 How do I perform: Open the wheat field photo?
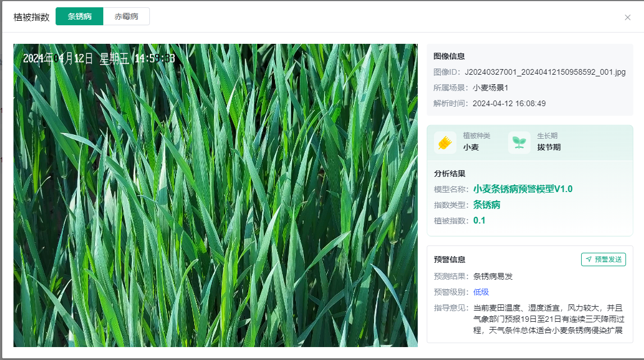tap(216, 202)
